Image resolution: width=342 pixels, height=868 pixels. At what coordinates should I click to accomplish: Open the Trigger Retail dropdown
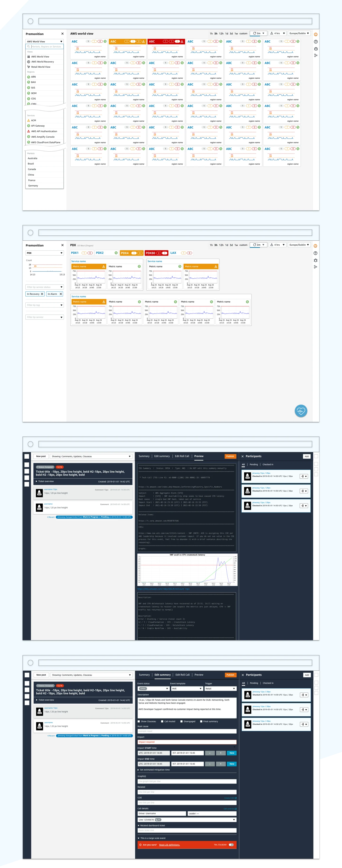tap(221, 689)
